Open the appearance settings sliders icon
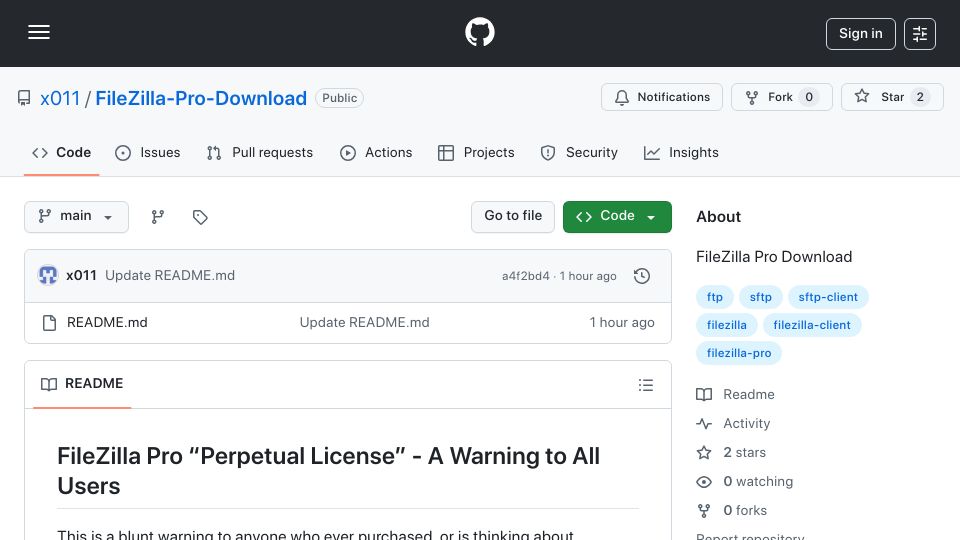The height and width of the screenshot is (540, 960). point(920,34)
